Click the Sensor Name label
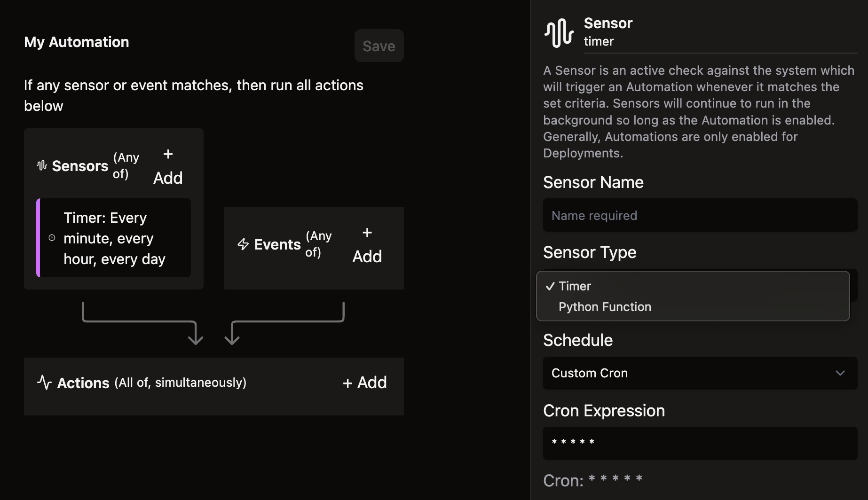The image size is (868, 500). click(x=593, y=182)
